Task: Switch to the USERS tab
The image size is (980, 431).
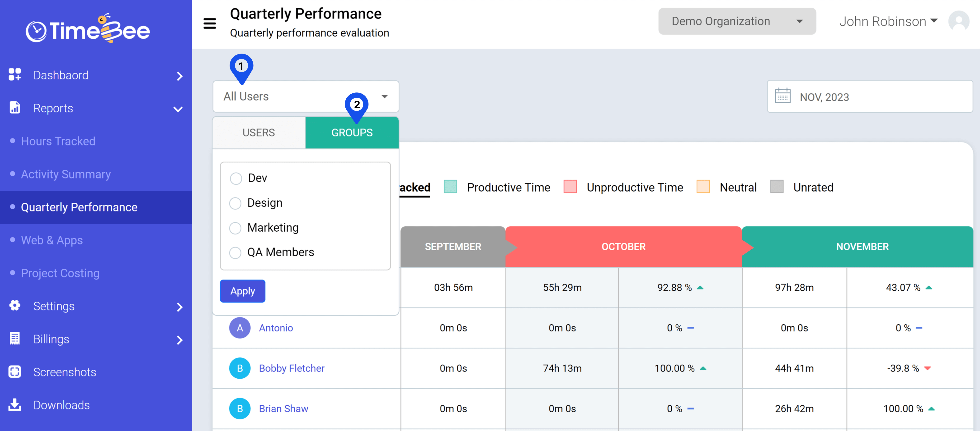Action: (x=258, y=133)
